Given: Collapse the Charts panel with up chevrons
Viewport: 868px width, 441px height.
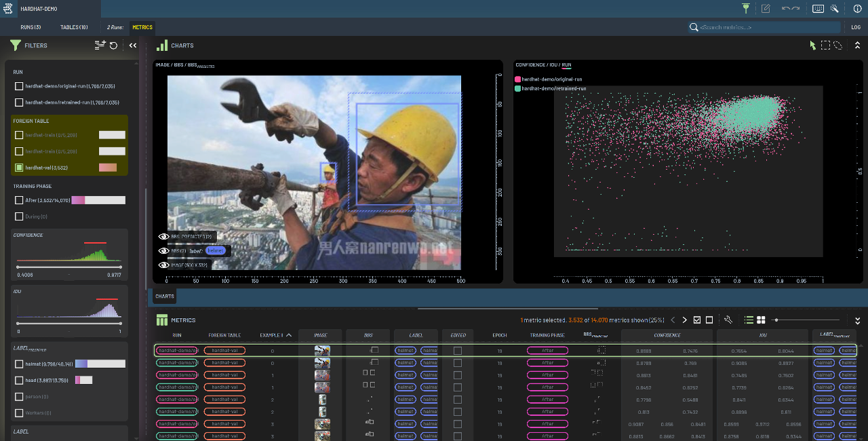Looking at the screenshot, I should (x=857, y=45).
